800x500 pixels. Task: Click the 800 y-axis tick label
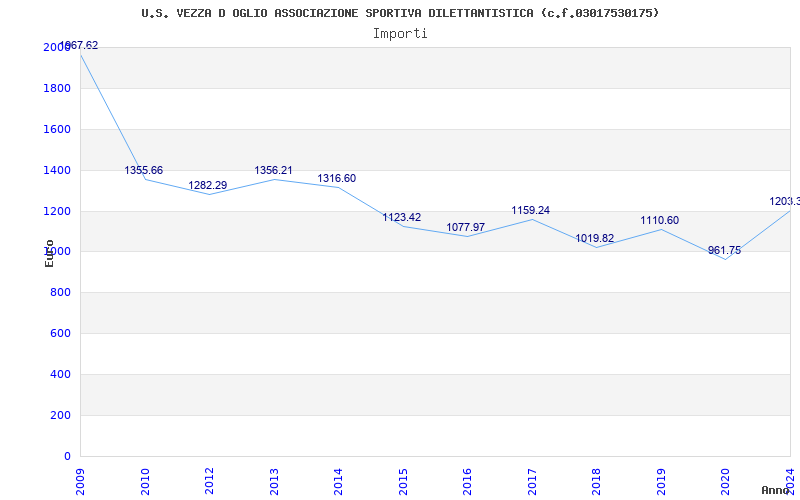click(60, 293)
